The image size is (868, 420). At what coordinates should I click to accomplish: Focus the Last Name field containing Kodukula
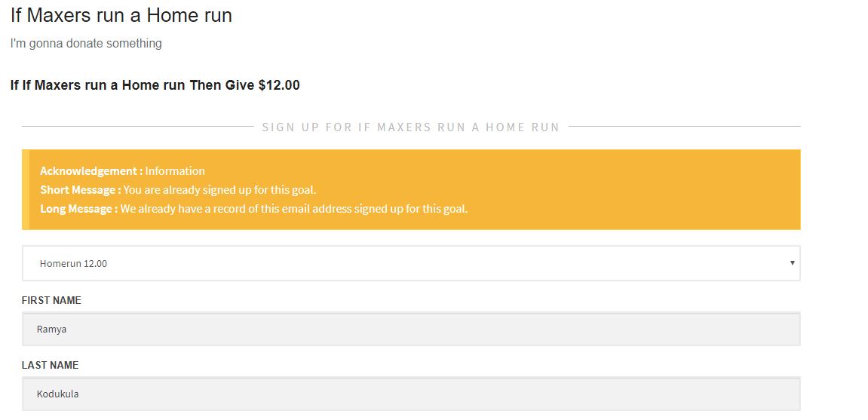tap(411, 394)
